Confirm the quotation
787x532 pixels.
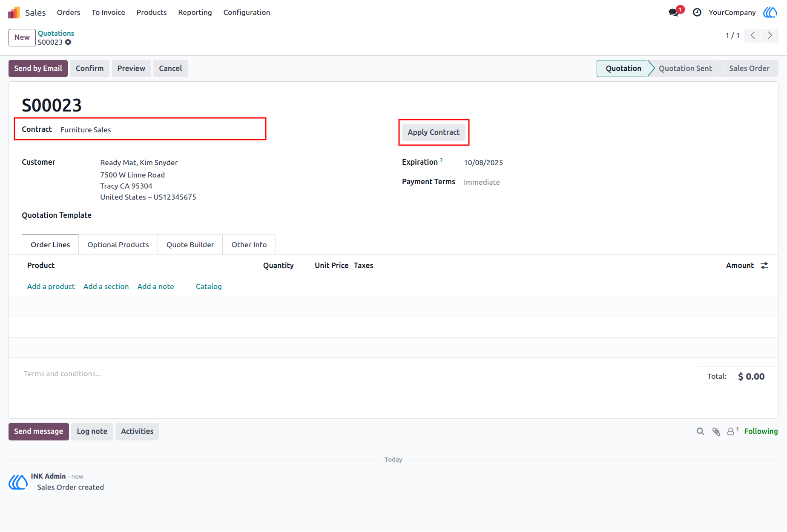tap(89, 69)
